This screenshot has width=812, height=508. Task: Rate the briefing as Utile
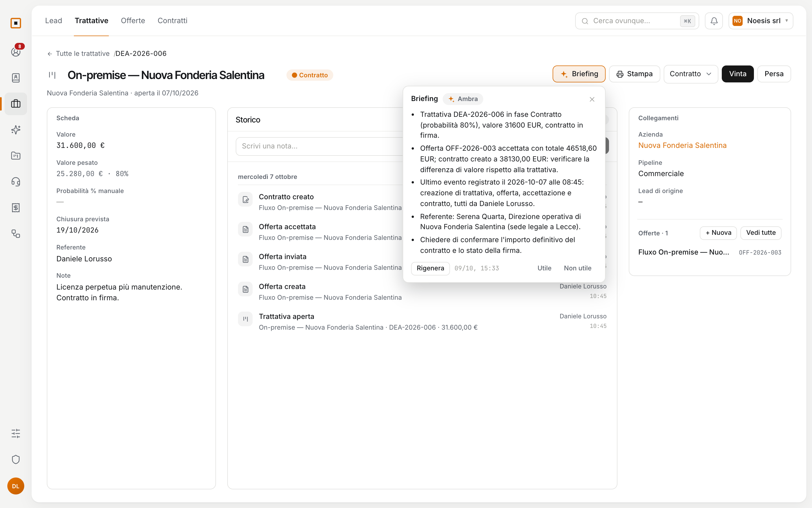(x=544, y=268)
